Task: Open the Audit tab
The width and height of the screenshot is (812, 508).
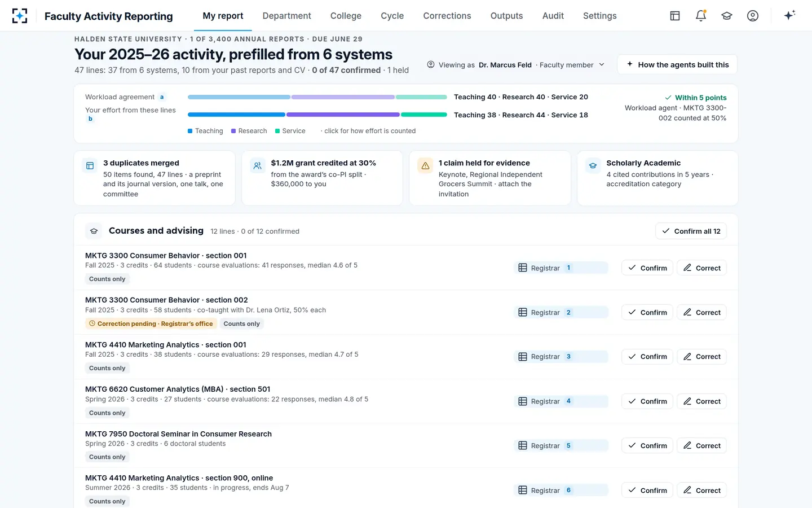Action: click(553, 16)
